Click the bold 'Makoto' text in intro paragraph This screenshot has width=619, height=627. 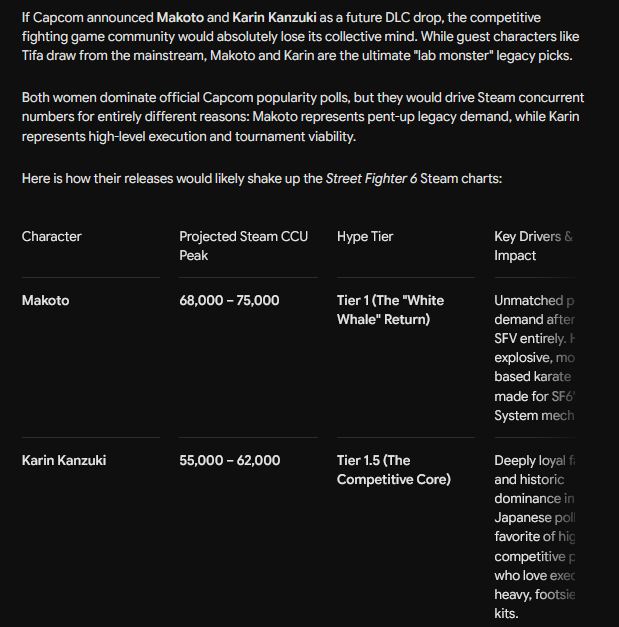(180, 18)
